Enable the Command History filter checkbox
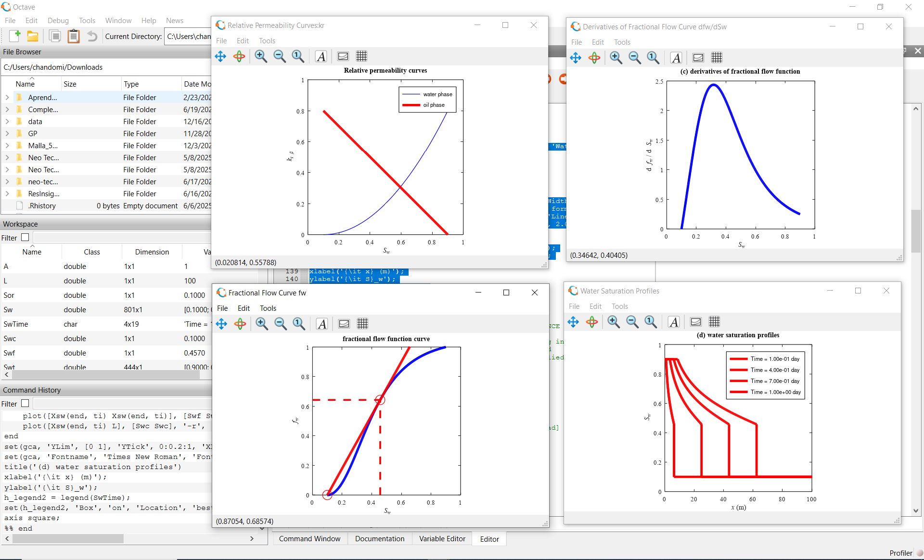The height and width of the screenshot is (560, 924). point(25,403)
